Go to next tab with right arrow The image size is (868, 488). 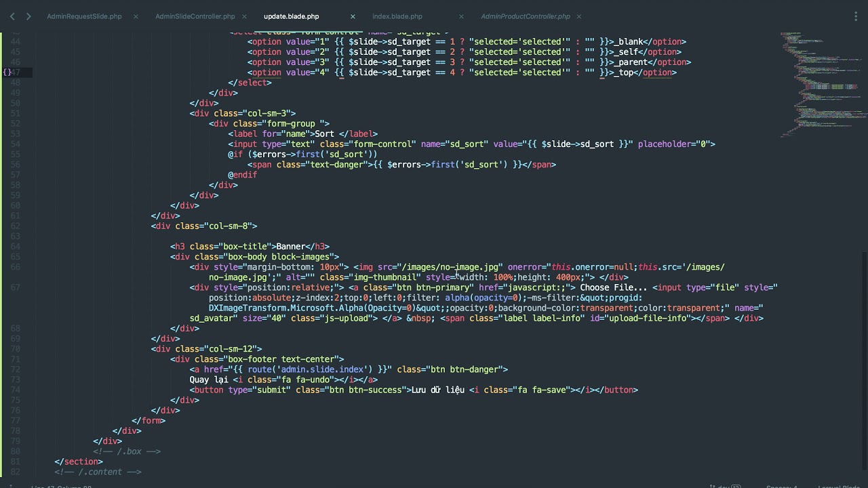point(28,16)
